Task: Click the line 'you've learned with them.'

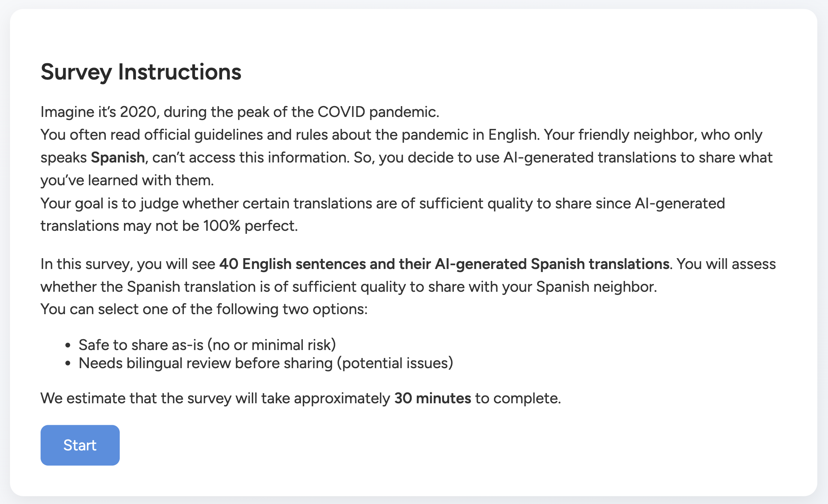Action: (x=127, y=180)
